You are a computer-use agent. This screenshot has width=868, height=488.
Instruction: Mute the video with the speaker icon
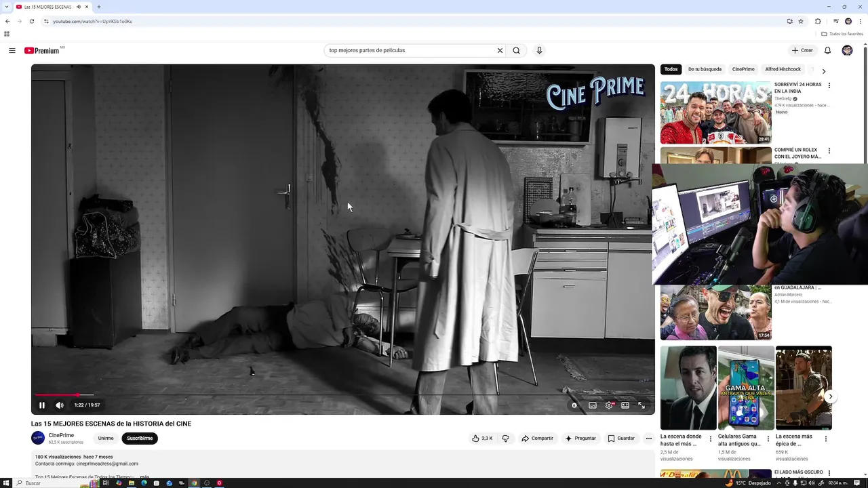[60, 405]
